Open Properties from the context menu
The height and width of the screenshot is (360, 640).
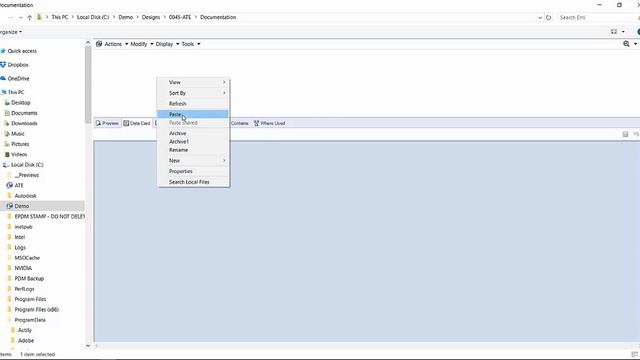coord(193,171)
